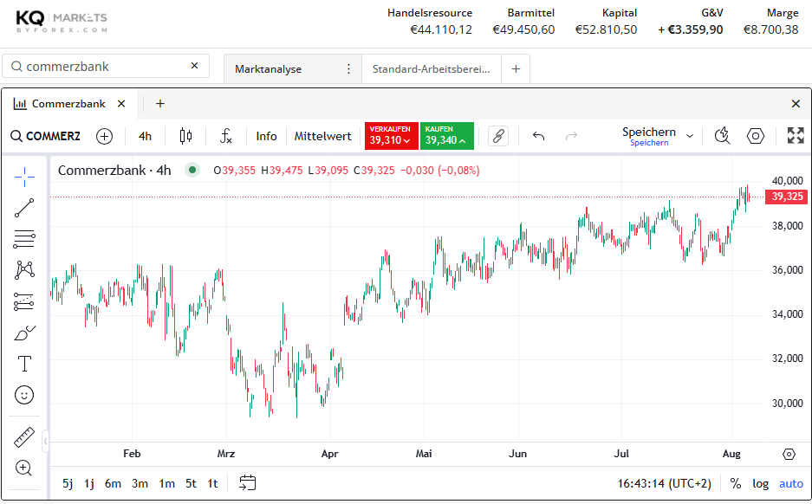Open the emoji sticker tool
The image size is (812, 504).
(24, 395)
